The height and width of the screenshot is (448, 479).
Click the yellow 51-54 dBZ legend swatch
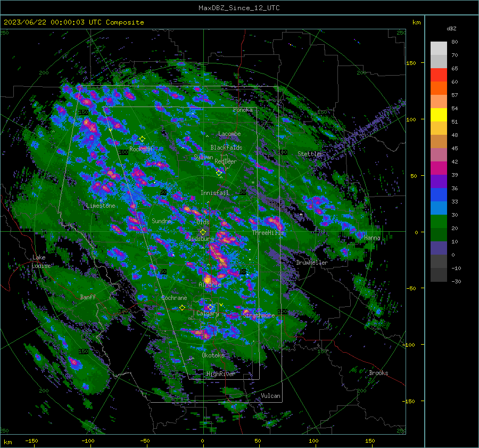439,115
